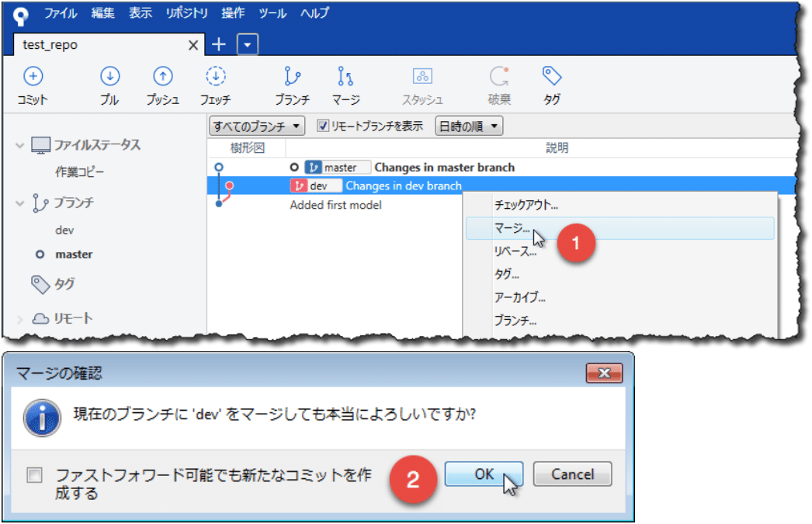812x524 pixels.
Task: Click the File Status monitor icon in the sidebar
Action: click(41, 145)
